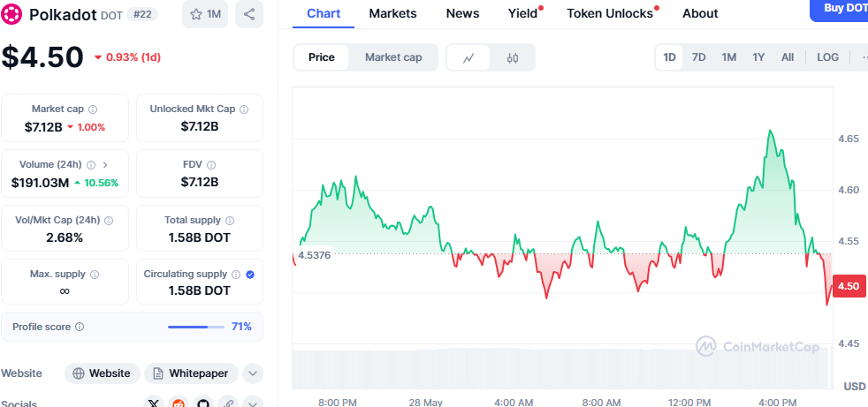Select the Market cap toggle
Viewport: 868px width, 407px height.
point(393,57)
